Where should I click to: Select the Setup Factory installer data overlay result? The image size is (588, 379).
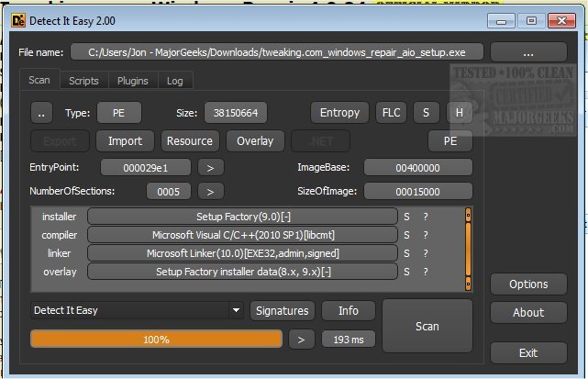pos(242,272)
